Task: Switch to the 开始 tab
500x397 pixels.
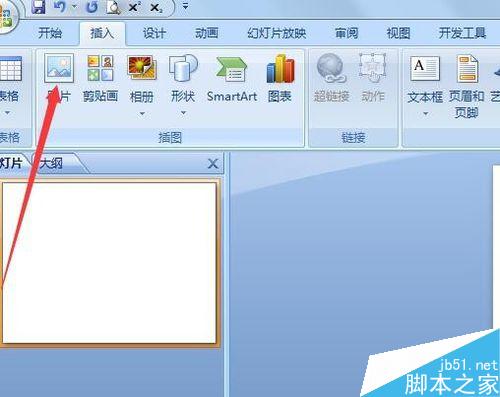Action: point(50,33)
